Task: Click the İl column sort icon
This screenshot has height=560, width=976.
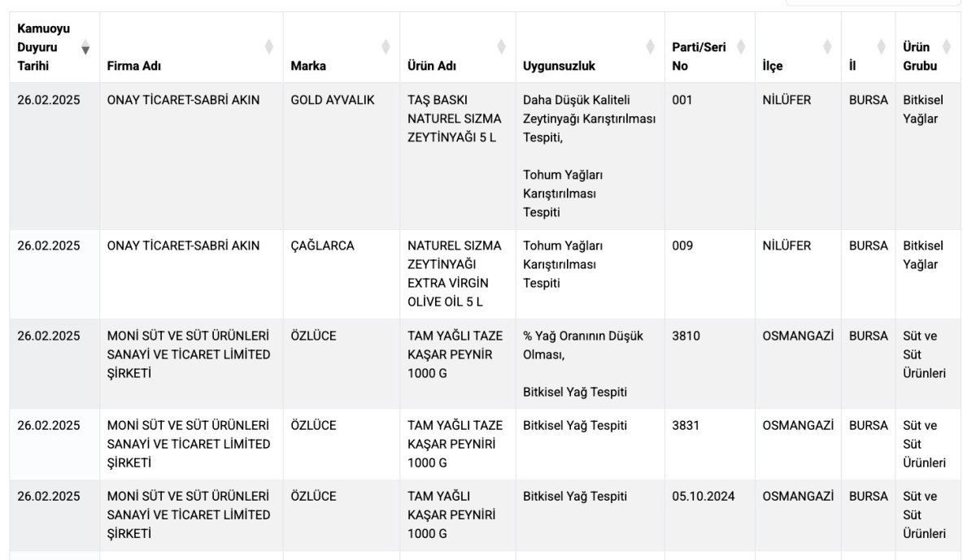Action: 881,47
